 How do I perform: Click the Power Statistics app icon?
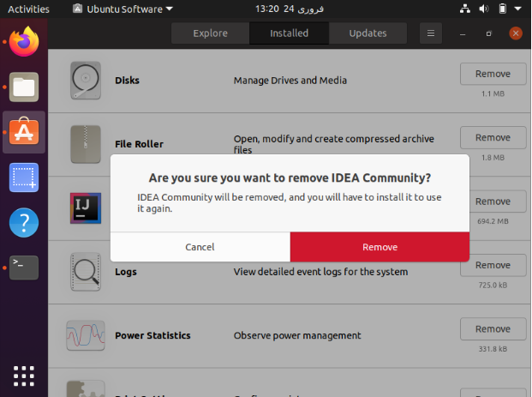86,335
